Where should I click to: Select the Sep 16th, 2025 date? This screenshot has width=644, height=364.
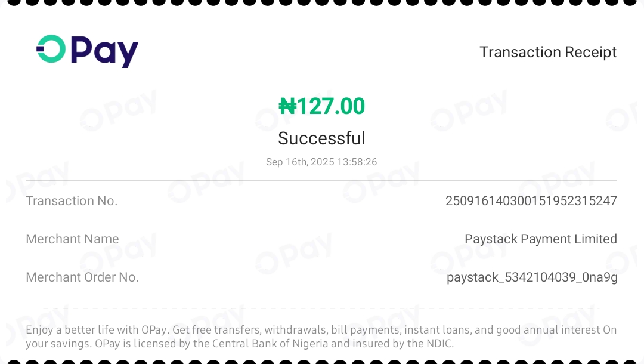[x=300, y=162]
